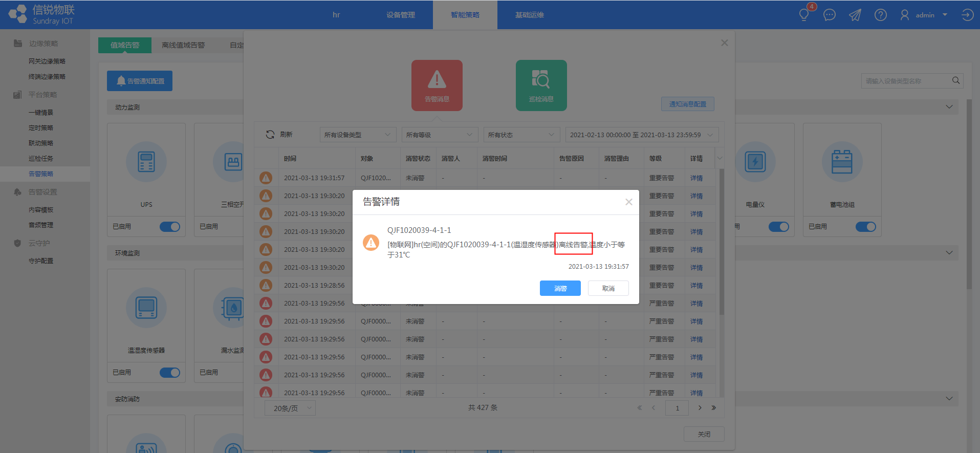The image size is (980, 453).
Task: Toggle the UPS 已启用 switch
Action: coord(170,227)
